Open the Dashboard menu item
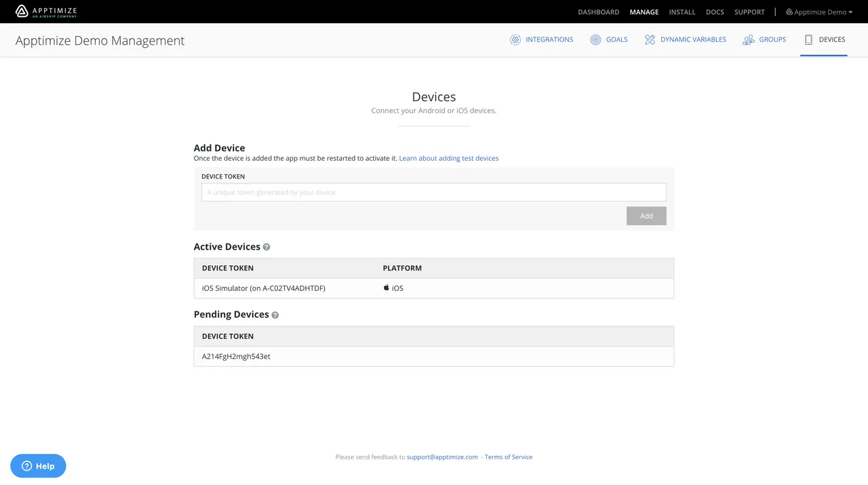The image size is (868, 485). [598, 12]
